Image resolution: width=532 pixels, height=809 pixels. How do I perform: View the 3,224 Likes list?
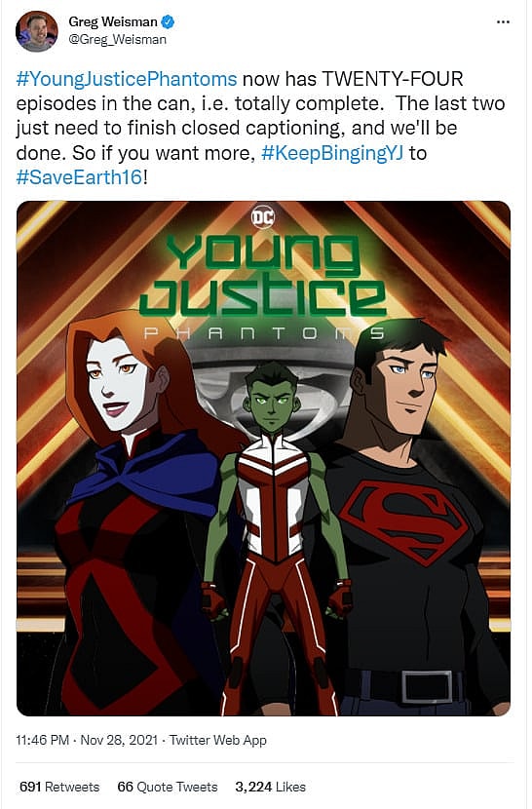point(271,787)
